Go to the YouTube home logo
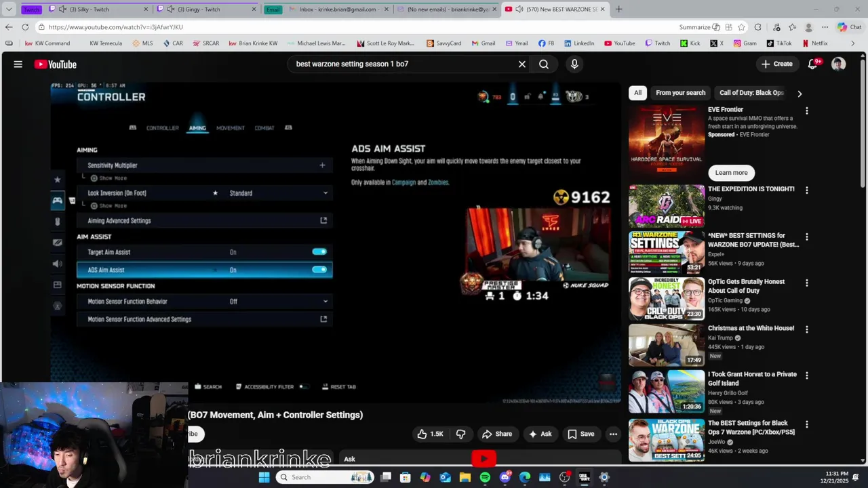The image size is (868, 488). pos(56,64)
